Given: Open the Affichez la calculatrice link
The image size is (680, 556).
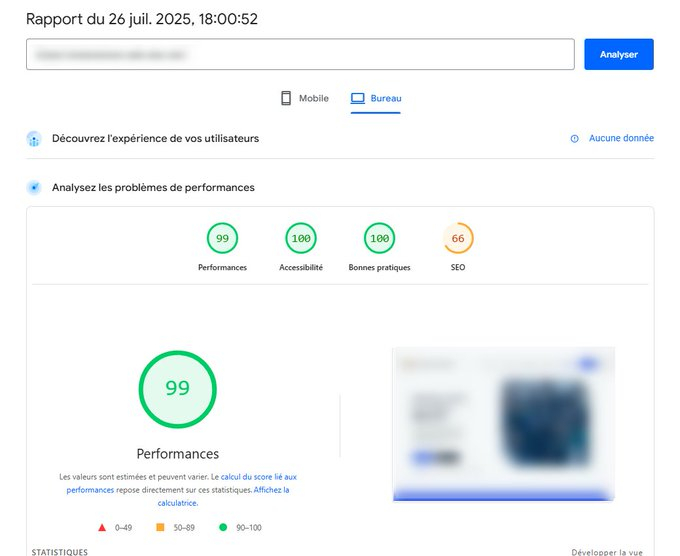Looking at the screenshot, I should coord(272,490).
